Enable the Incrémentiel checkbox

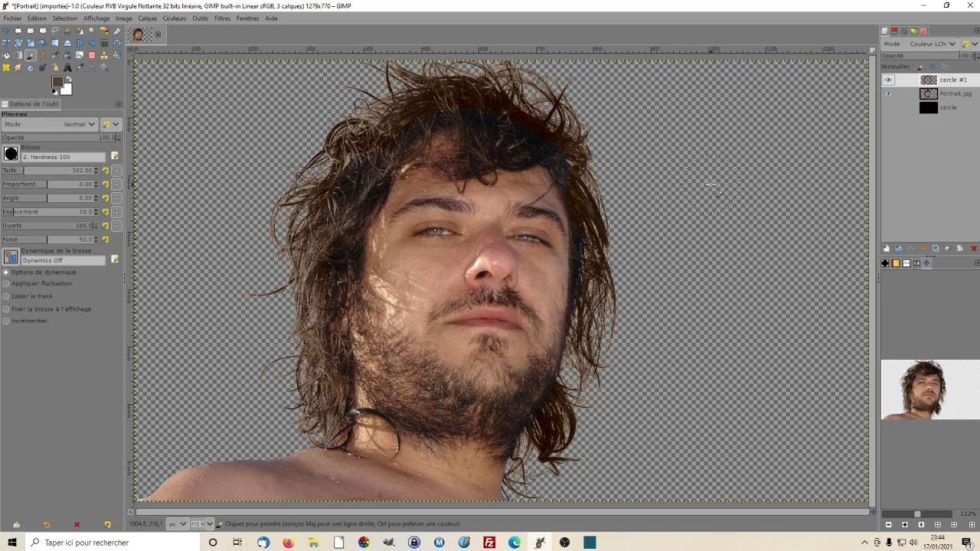pyautogui.click(x=6, y=321)
